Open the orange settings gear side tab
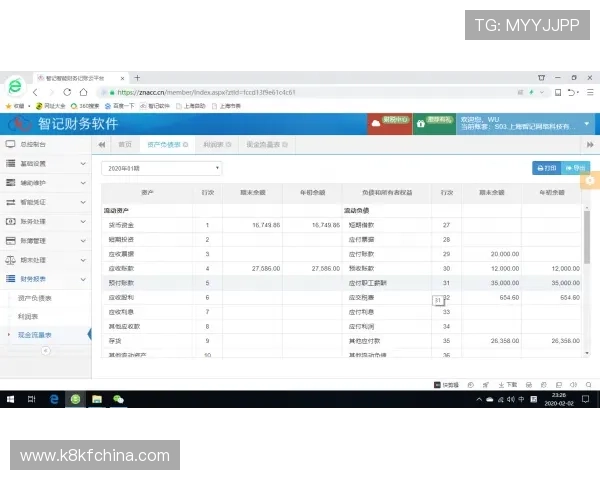The height and width of the screenshot is (480, 600). [x=590, y=180]
